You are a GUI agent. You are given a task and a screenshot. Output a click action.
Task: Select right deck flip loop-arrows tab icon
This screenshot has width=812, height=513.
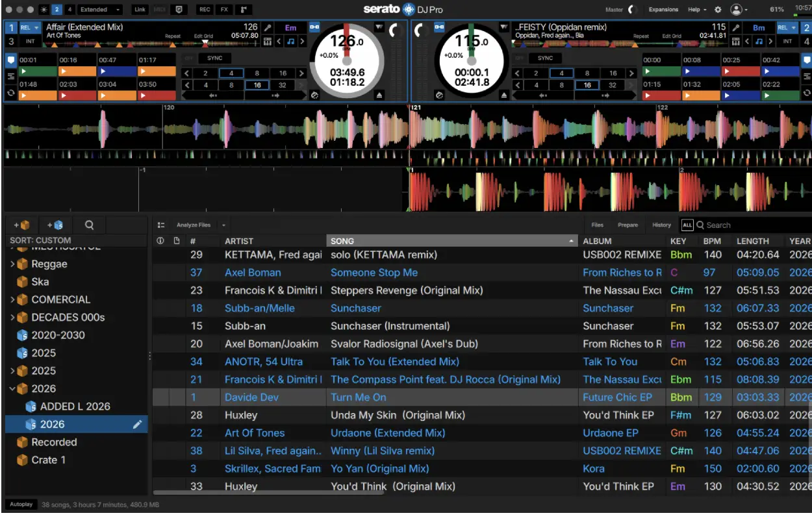click(x=806, y=94)
